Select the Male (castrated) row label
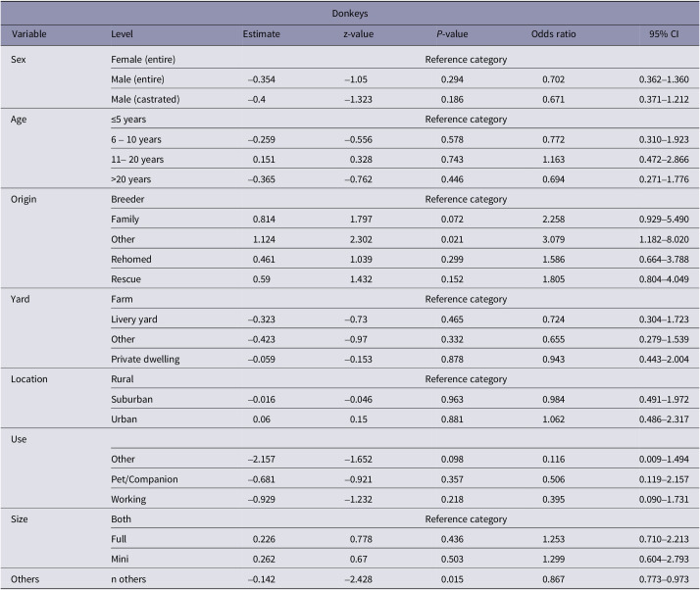 coord(145,99)
